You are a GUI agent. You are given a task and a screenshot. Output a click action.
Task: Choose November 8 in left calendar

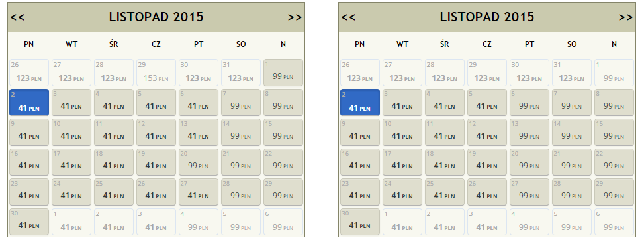[x=283, y=103]
